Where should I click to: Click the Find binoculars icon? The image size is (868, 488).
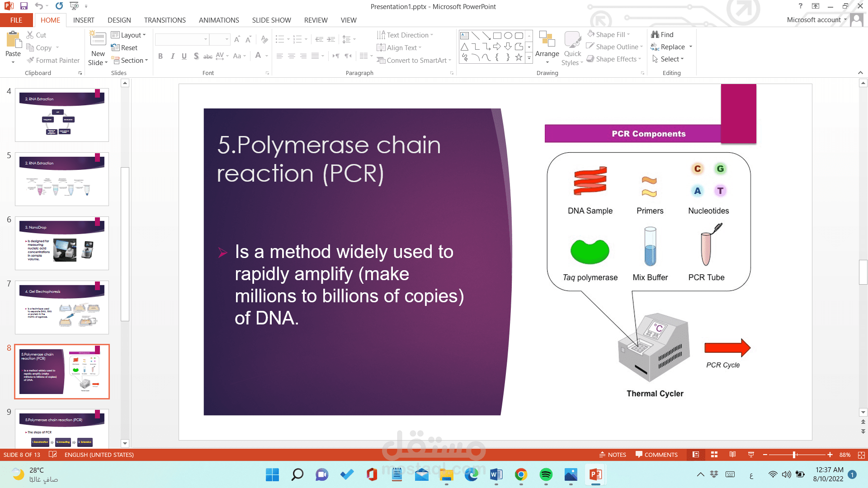655,34
